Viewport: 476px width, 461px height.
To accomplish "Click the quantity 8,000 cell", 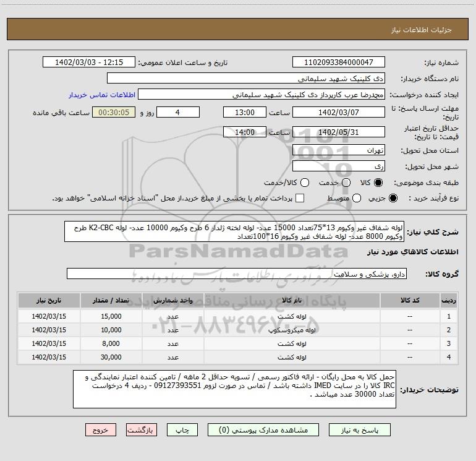I will coord(111,343).
